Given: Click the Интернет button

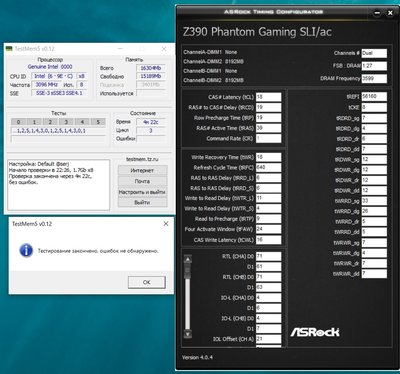Looking at the screenshot, I should pos(142,170).
